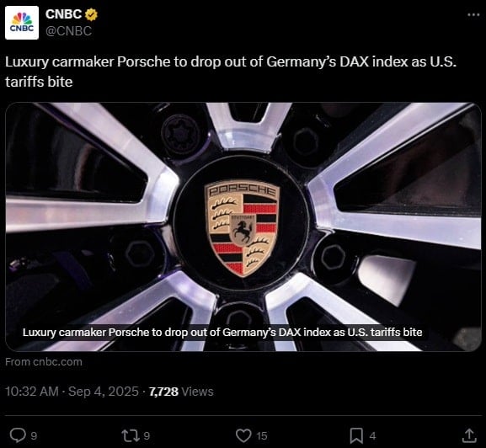Click the tweet text about Porsche DAX index
This screenshot has width=486, height=448.
point(231,72)
